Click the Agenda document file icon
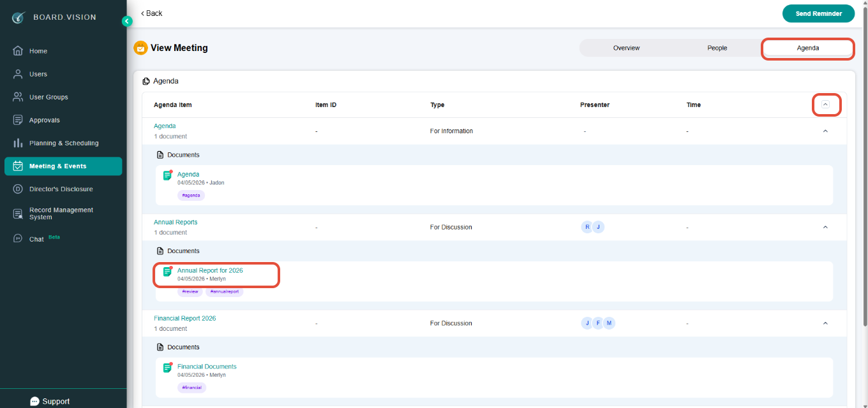 tap(167, 175)
